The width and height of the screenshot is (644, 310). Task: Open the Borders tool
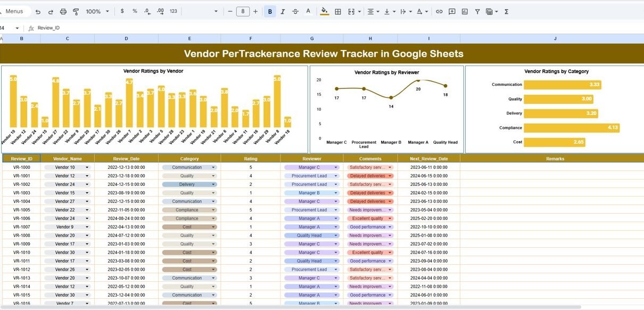[x=337, y=11]
